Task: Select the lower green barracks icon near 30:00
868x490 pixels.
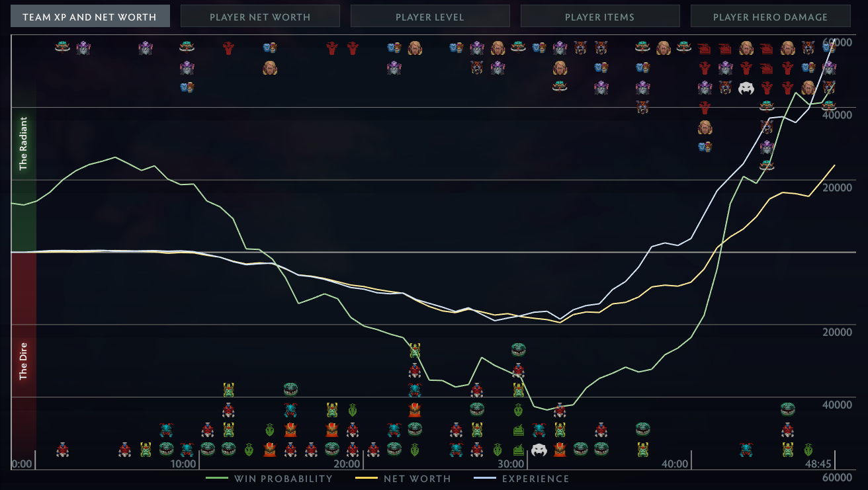Action: (x=519, y=450)
